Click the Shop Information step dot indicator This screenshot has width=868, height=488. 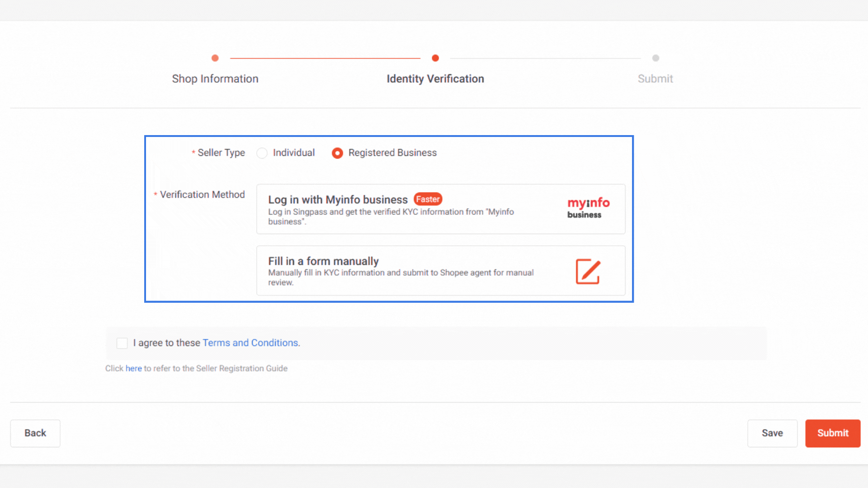pyautogui.click(x=215, y=58)
